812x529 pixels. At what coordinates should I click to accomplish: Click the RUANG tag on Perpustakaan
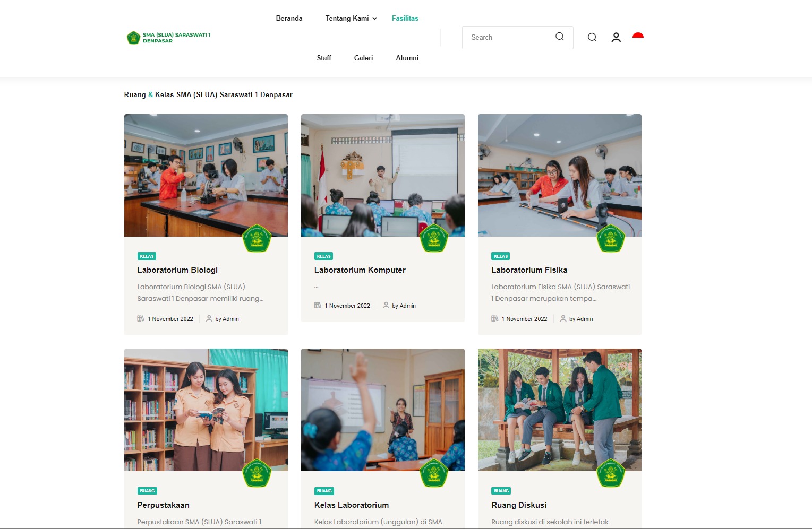tap(147, 491)
